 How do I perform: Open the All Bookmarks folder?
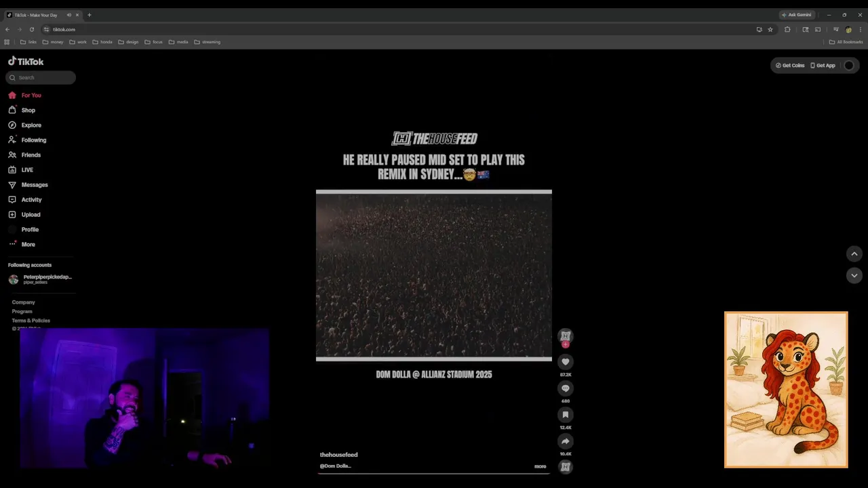(x=846, y=42)
